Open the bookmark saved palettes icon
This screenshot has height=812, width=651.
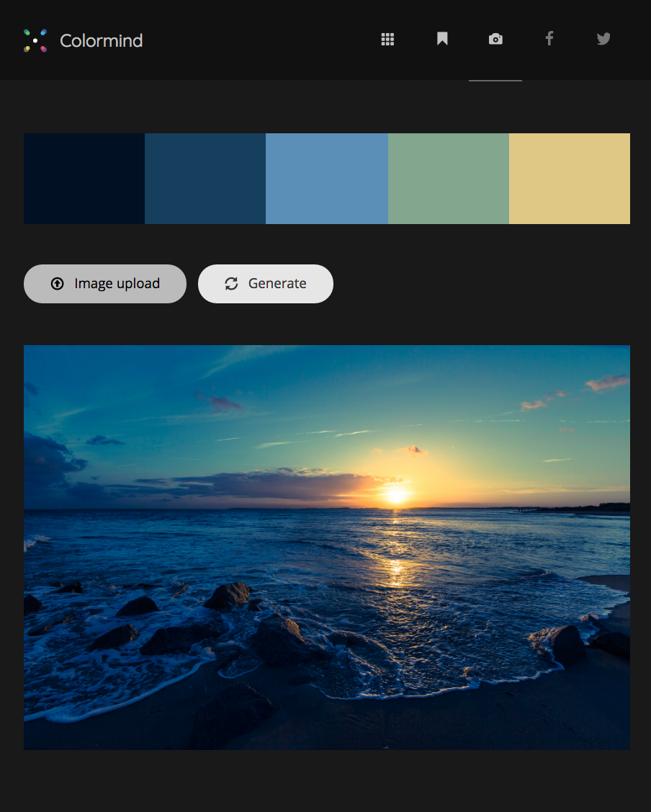click(x=442, y=39)
